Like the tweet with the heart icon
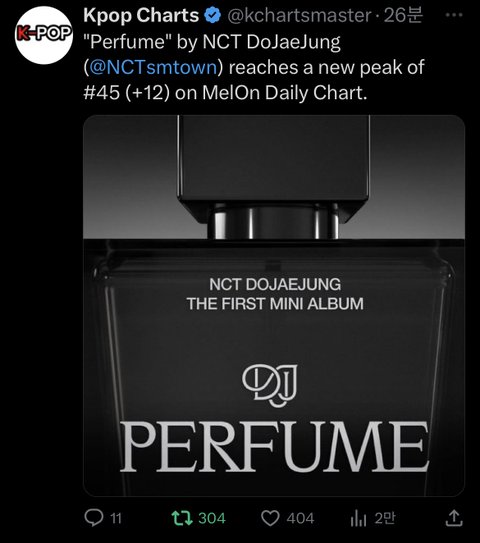 pos(270,518)
